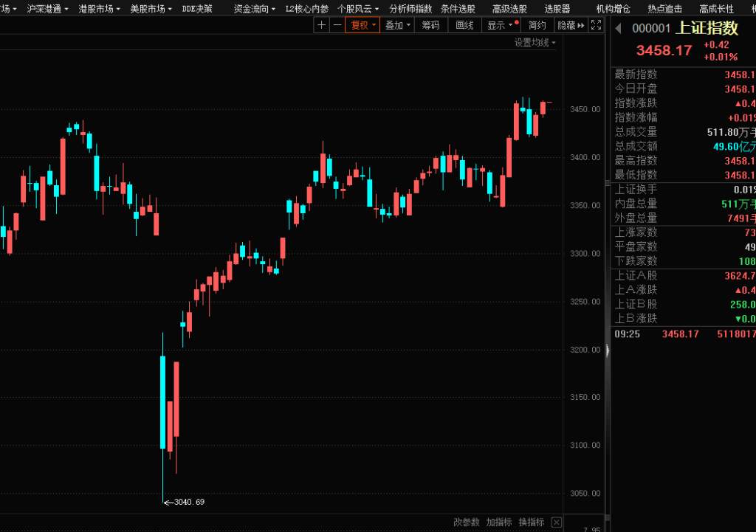Select the L2核心内参 menu item

coord(306,9)
